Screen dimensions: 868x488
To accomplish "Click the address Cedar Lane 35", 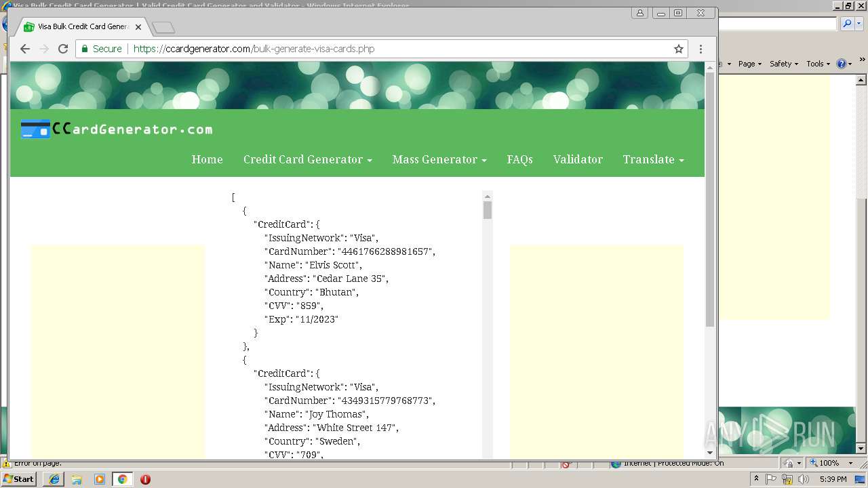I will (349, 279).
